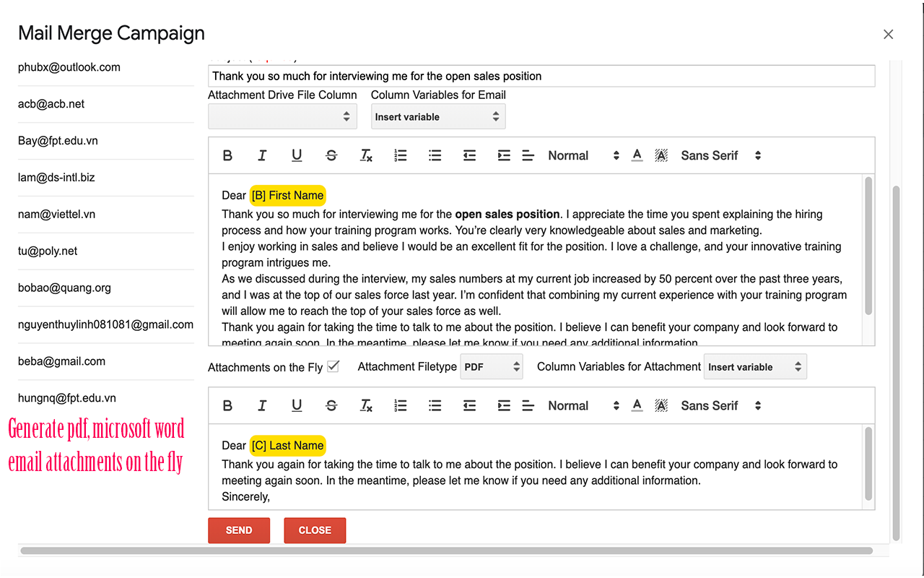Open the text color picker in the email toolbar
Viewport: 924px width, 578px height.
(x=637, y=155)
